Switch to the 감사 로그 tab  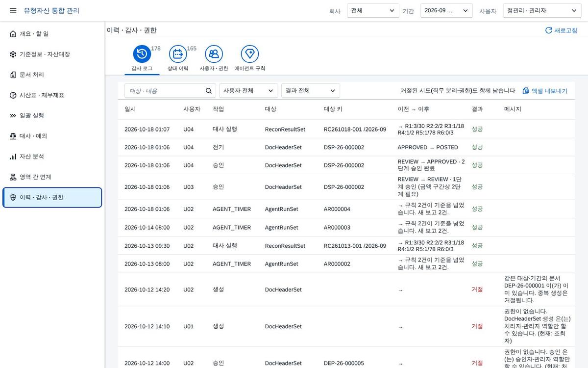pyautogui.click(x=142, y=59)
